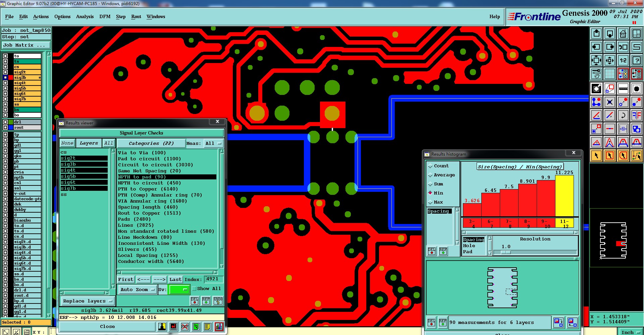Click the Home view icon in the right toolbar
Viewport: 644px width, 335px height.
pyautogui.click(x=623, y=34)
